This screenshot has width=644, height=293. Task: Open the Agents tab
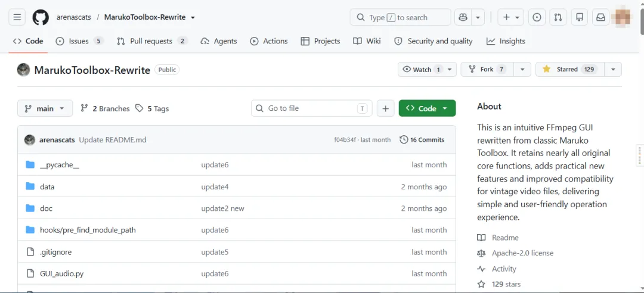coord(219,41)
